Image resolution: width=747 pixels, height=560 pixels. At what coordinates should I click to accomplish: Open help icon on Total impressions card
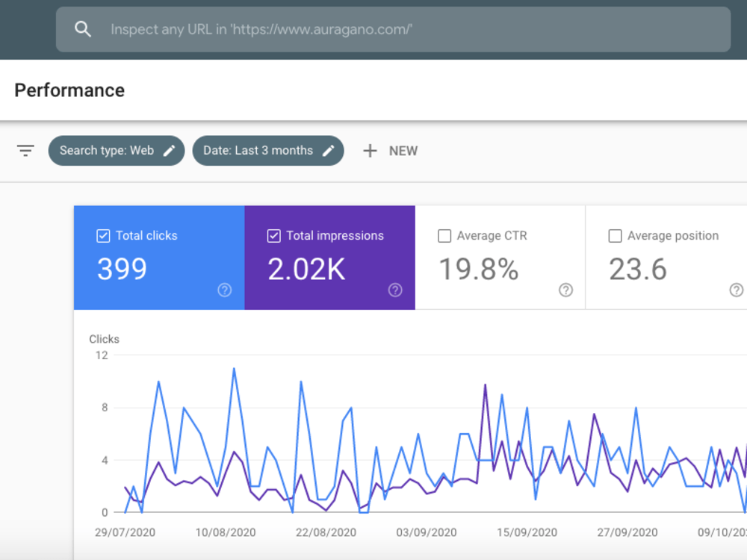click(x=395, y=290)
